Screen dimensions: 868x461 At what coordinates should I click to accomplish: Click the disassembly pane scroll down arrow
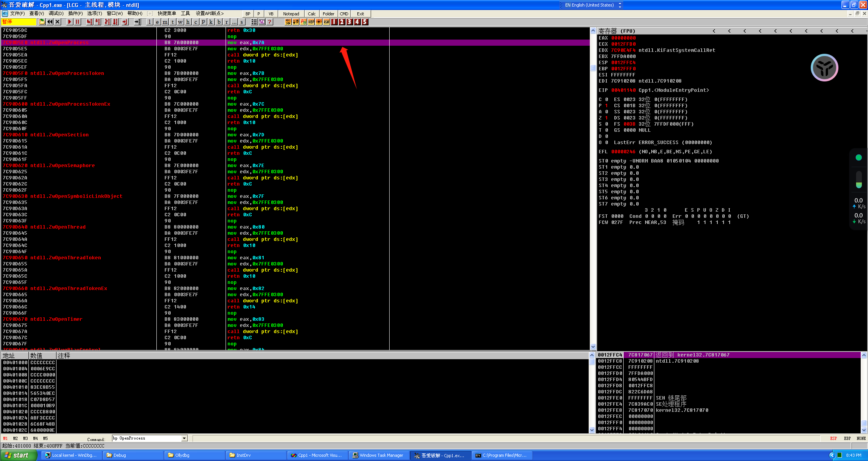tap(593, 347)
